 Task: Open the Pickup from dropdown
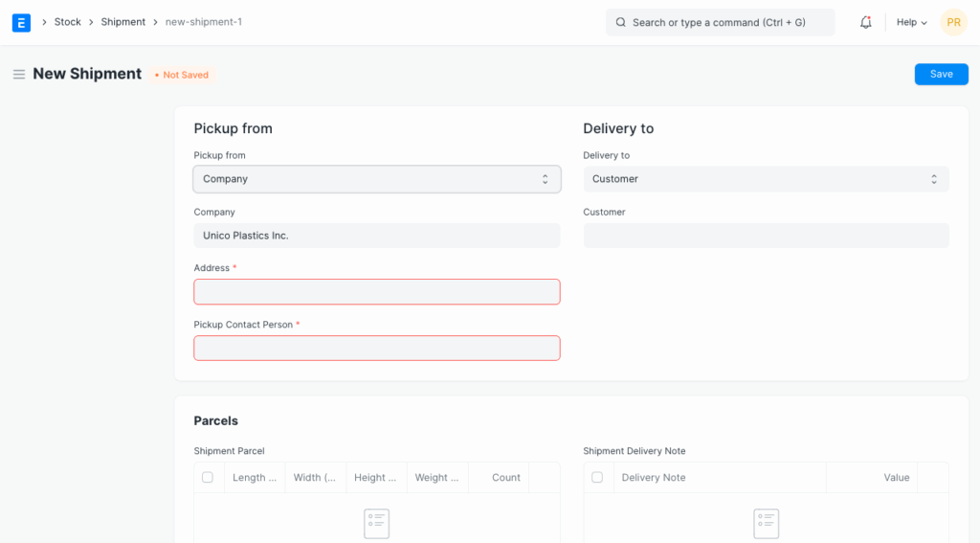coord(376,179)
